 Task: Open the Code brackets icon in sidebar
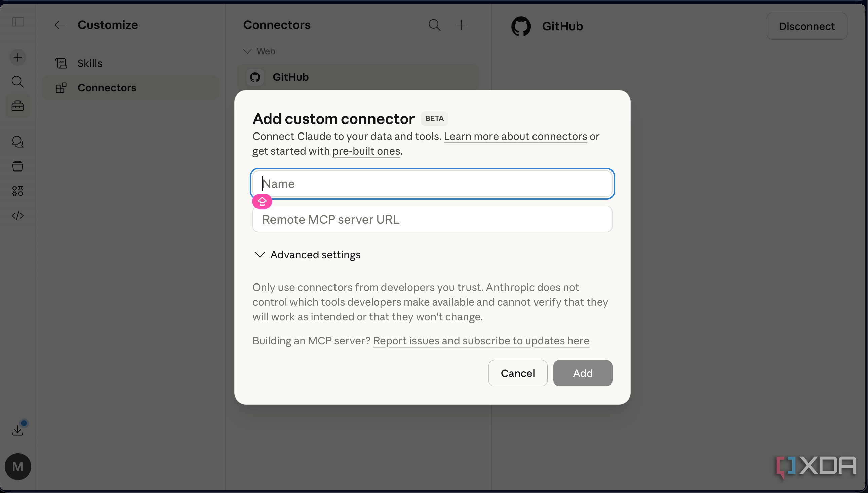click(17, 215)
